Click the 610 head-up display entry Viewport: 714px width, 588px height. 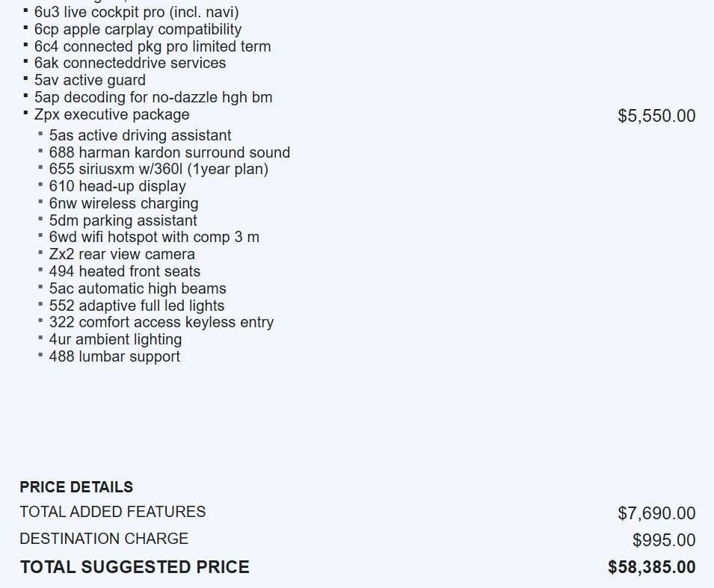[x=117, y=186]
